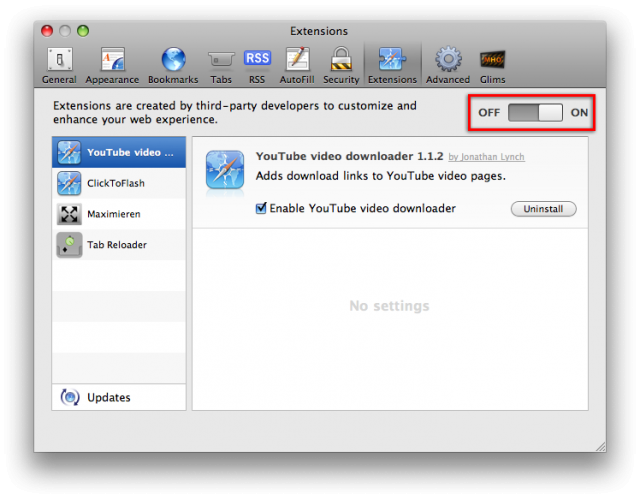Open Updates in the sidebar
The image size is (640, 499).
[119, 397]
